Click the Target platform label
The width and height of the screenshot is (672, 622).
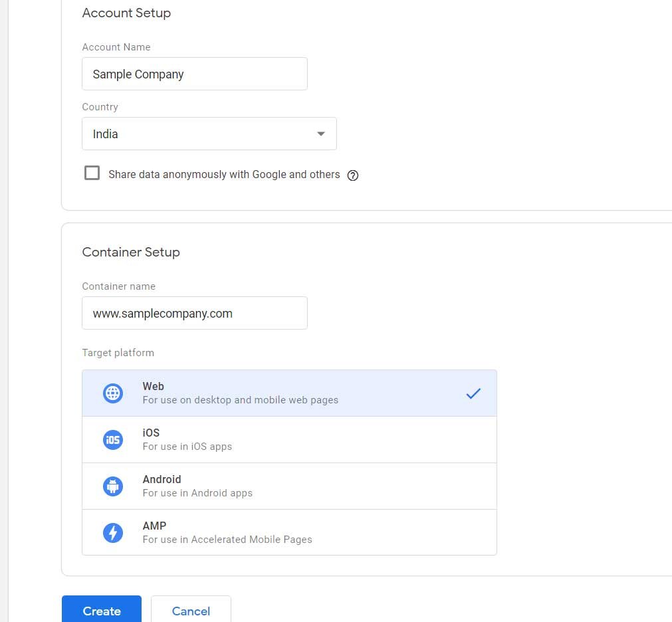pyautogui.click(x=118, y=353)
